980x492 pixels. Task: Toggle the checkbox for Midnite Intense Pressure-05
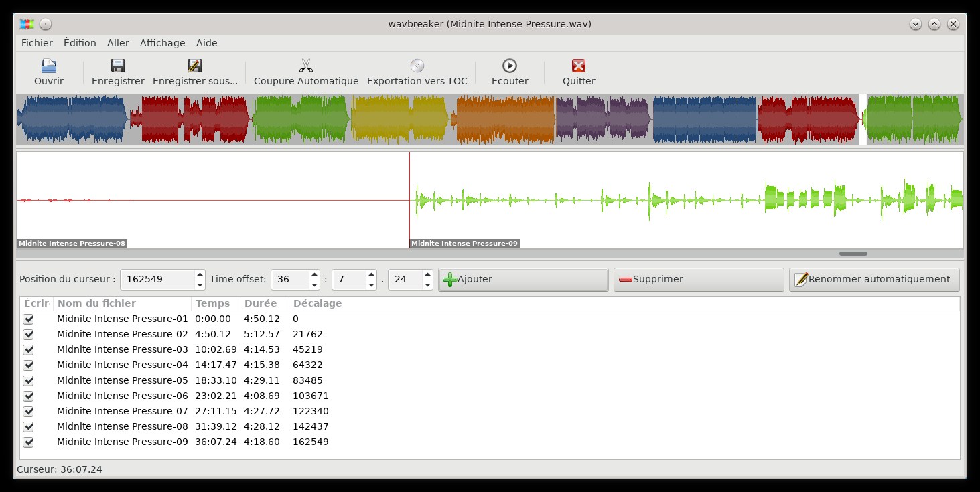click(x=28, y=381)
